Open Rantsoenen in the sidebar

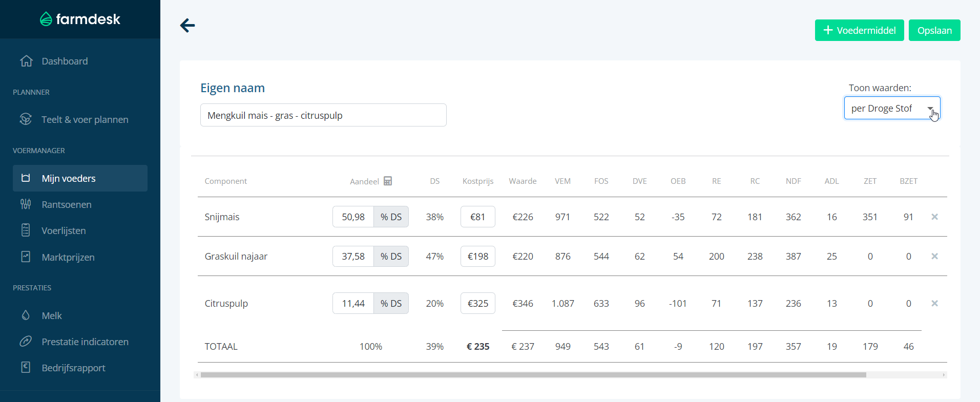click(67, 204)
